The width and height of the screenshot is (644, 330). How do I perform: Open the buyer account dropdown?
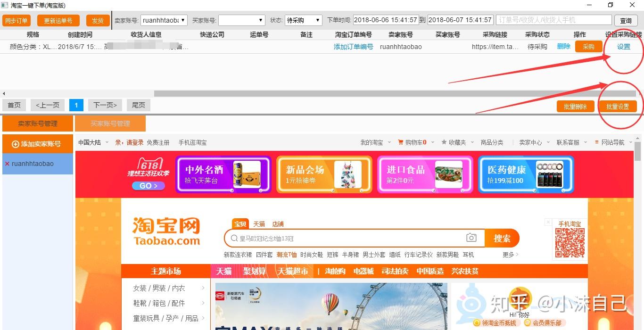point(261,20)
